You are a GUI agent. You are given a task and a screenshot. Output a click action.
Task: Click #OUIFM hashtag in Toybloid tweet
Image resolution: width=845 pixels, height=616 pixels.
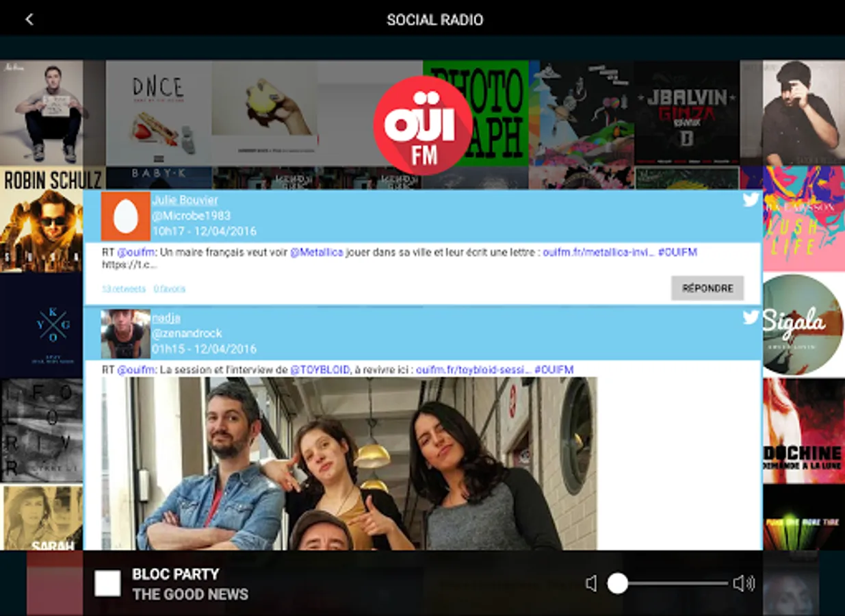pos(554,370)
